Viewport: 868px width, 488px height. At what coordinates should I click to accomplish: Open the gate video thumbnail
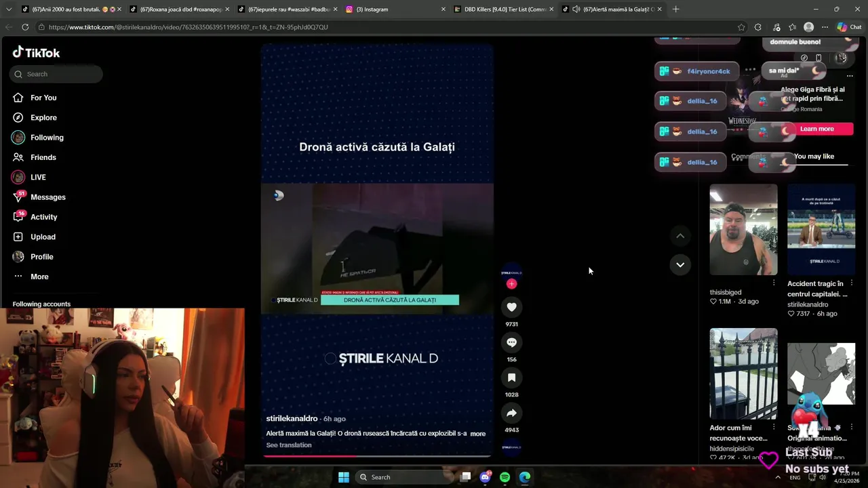(743, 374)
